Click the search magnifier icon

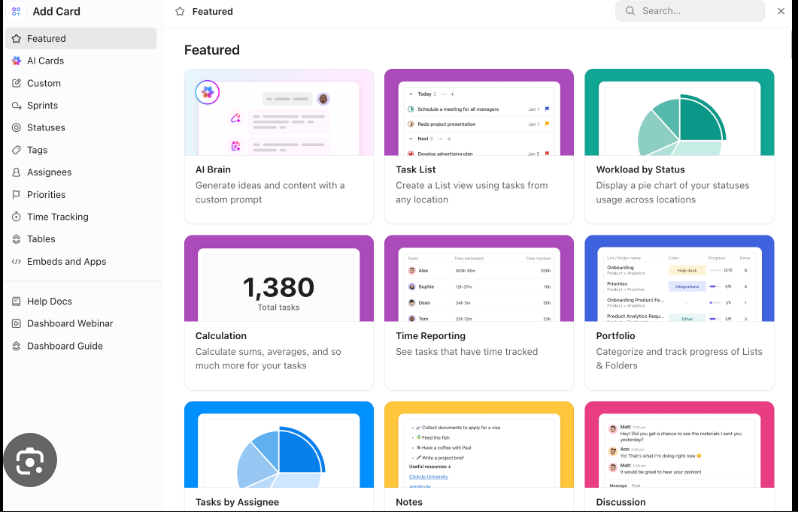coord(630,11)
